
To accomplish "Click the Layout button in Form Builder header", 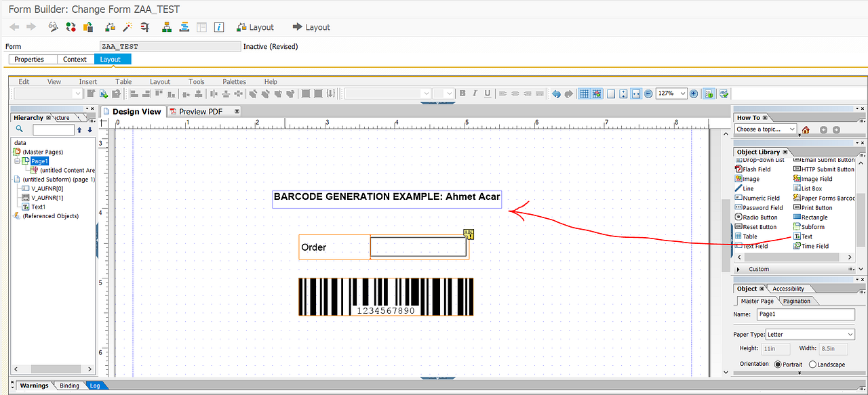I will (x=255, y=27).
